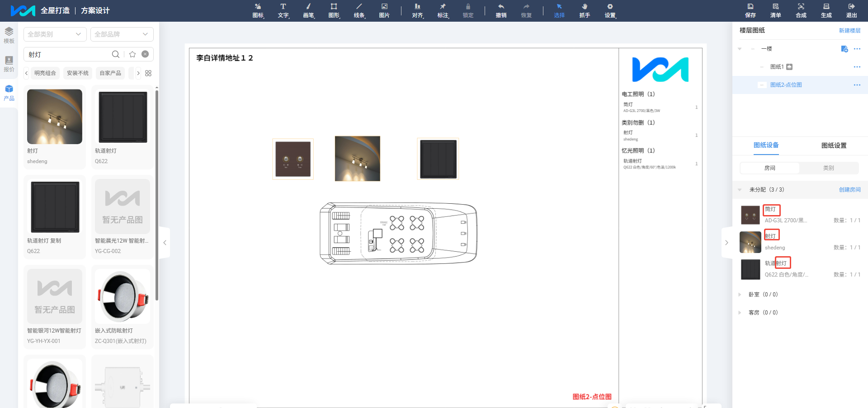Open the 清单 list
Screen dimensions: 868x408
click(776, 10)
